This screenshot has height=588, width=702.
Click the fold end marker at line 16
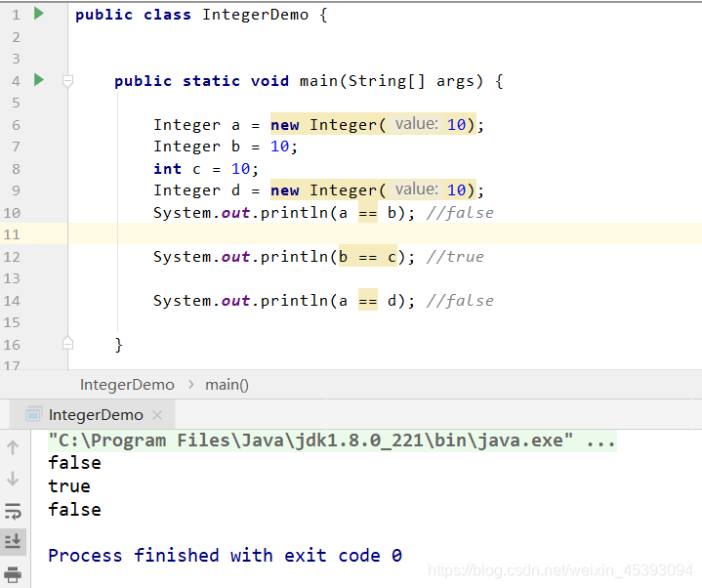pos(67,343)
